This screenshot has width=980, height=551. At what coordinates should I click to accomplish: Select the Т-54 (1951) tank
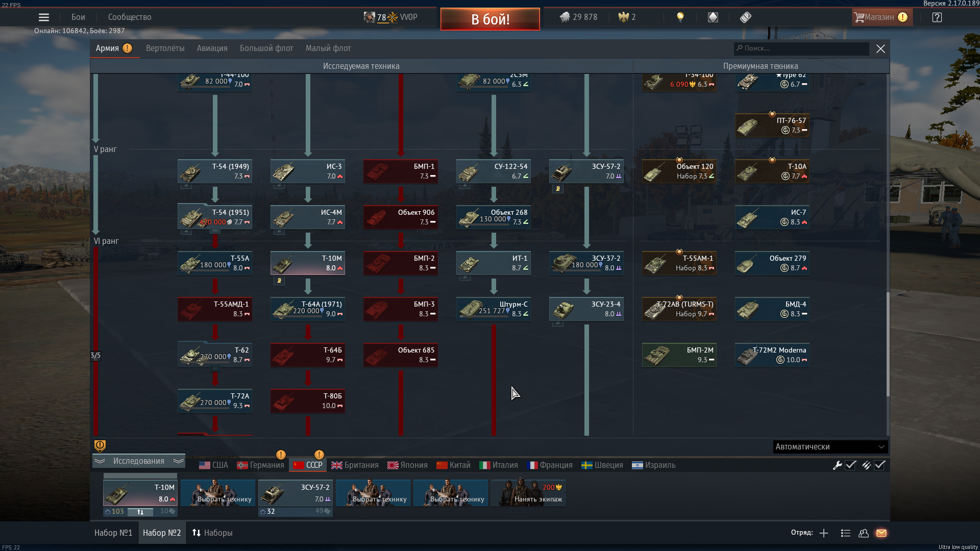pyautogui.click(x=215, y=217)
